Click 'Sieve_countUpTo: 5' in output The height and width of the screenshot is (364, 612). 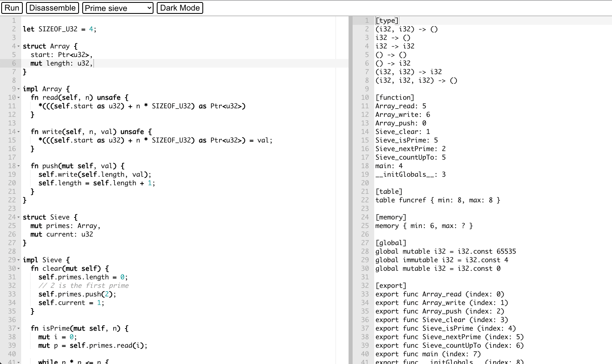410,157
